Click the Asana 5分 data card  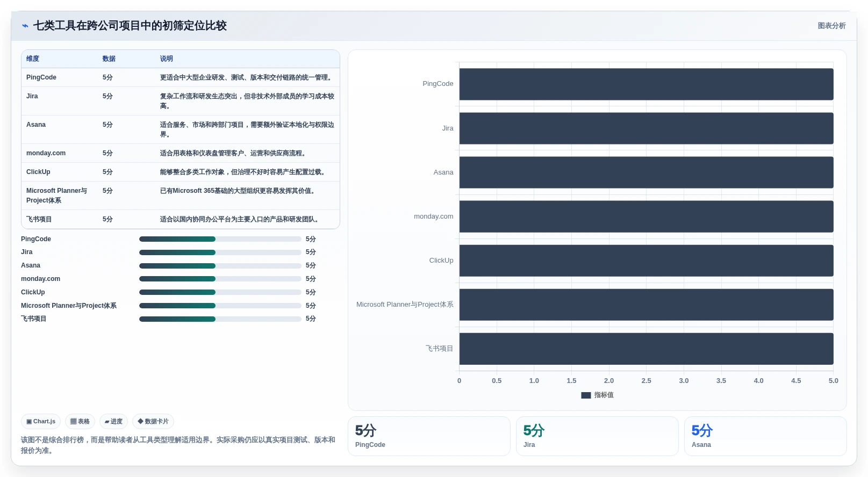pyautogui.click(x=765, y=436)
